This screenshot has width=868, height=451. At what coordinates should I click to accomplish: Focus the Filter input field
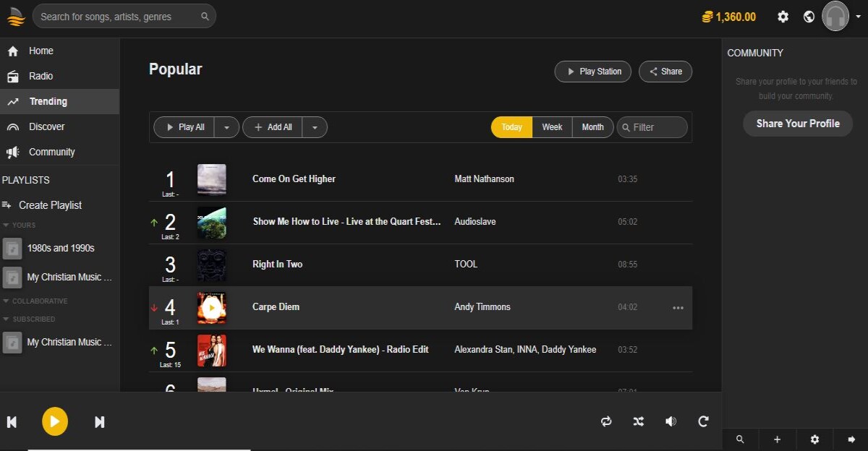pyautogui.click(x=652, y=127)
